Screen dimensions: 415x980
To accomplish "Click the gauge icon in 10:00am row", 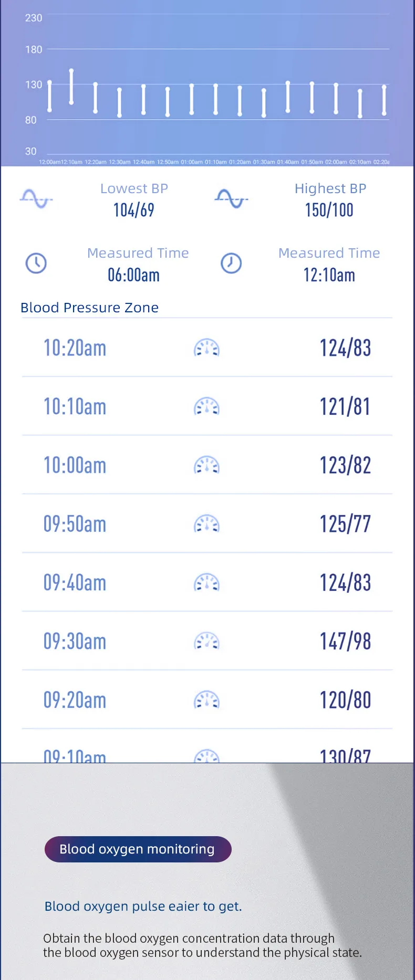I will pyautogui.click(x=206, y=466).
